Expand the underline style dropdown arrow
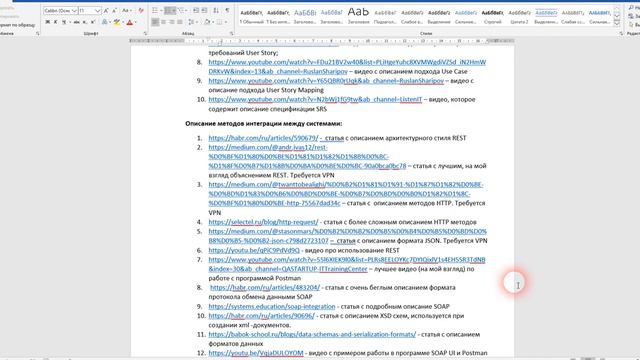 (x=69, y=22)
